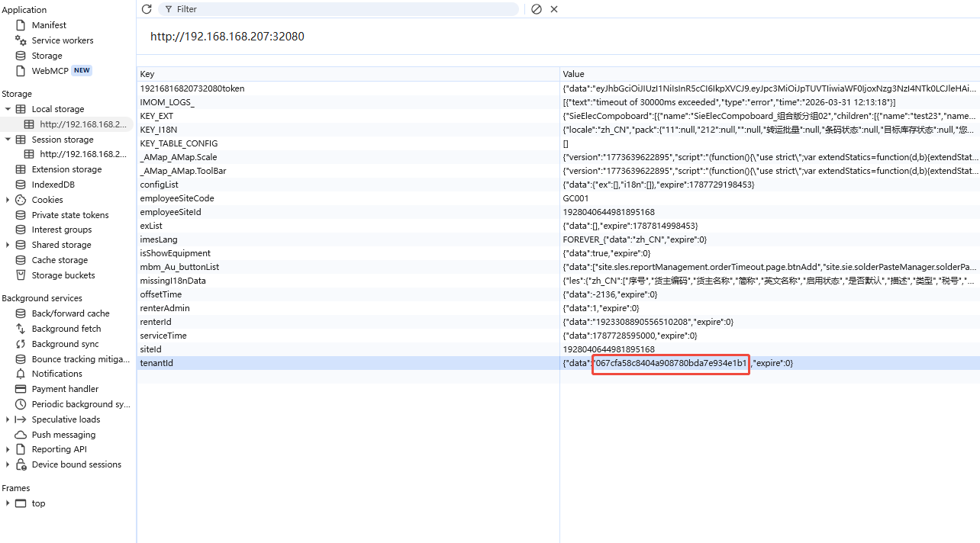
Task: Collapse the Session storage tree
Action: tap(8, 140)
